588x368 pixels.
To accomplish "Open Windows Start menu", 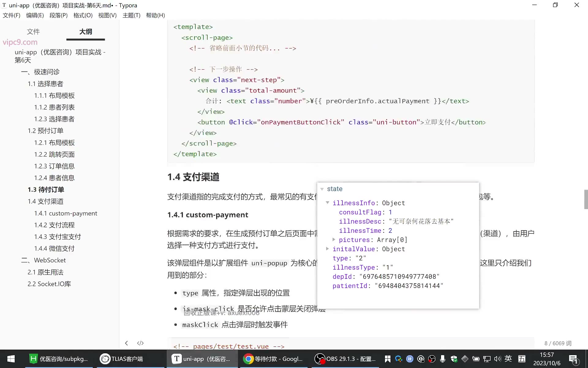I will point(11,359).
